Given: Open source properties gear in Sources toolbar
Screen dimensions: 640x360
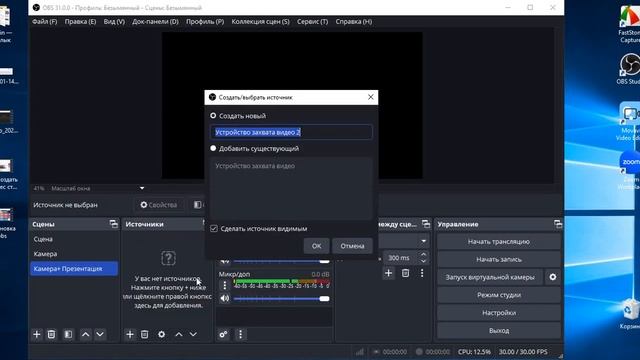Looking at the screenshot, I should 162,334.
